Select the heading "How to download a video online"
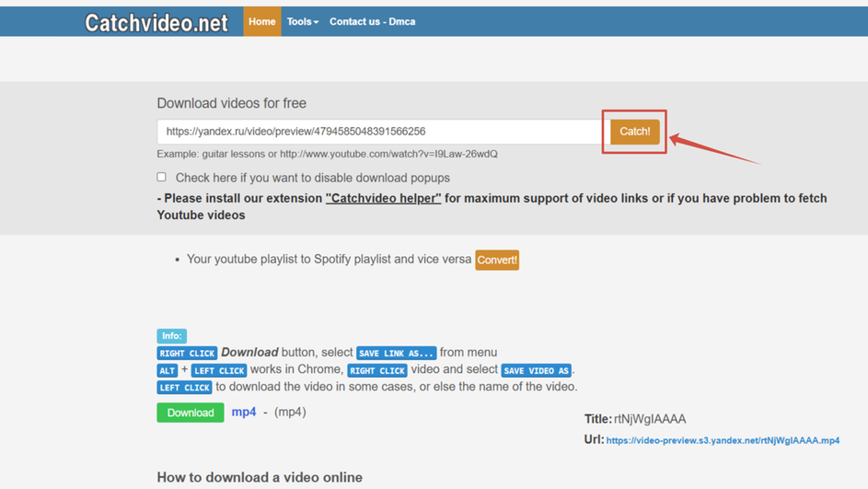868x489 pixels. pos(260,477)
